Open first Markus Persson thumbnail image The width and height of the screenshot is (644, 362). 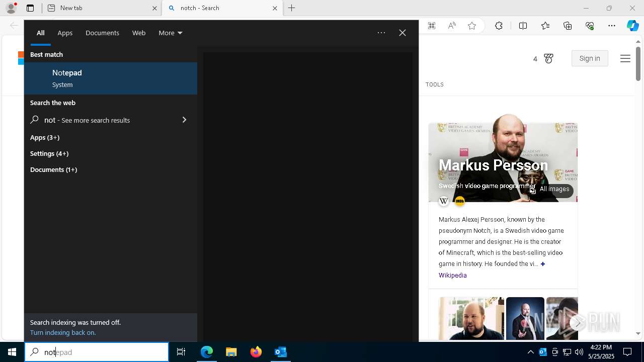tap(471, 318)
